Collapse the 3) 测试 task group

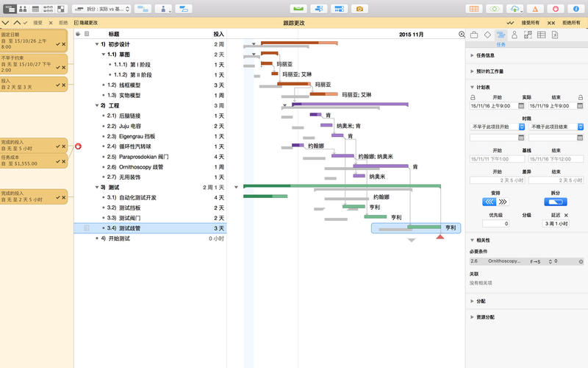[x=97, y=188]
